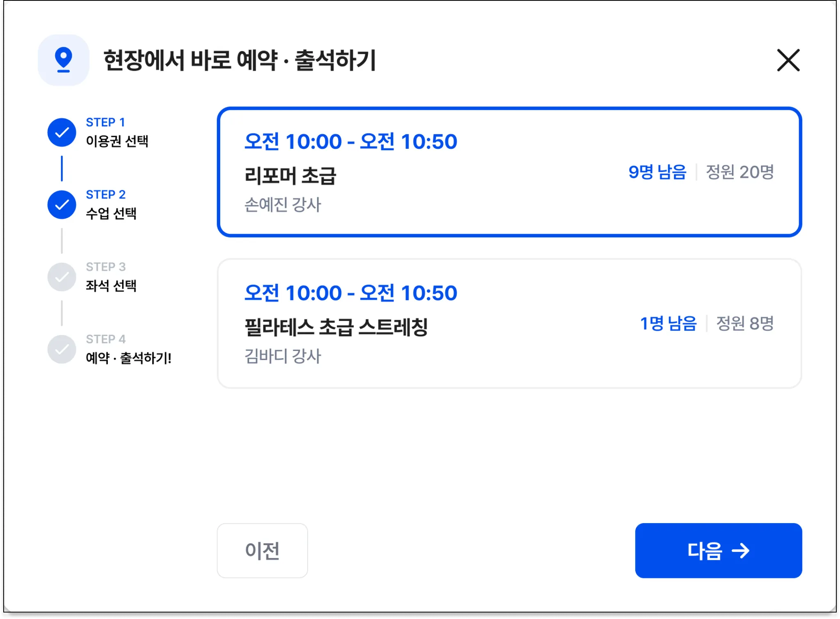
Task: Select the 리포머 초급 class card
Action: pyautogui.click(x=509, y=172)
